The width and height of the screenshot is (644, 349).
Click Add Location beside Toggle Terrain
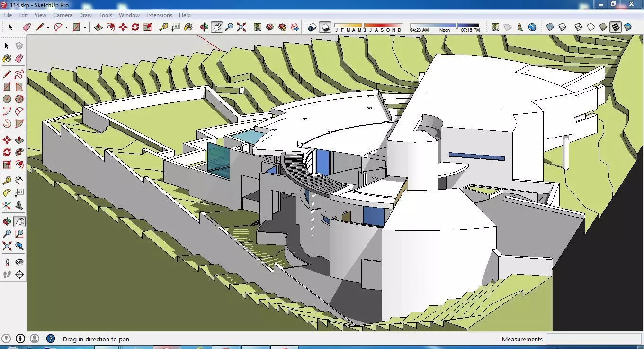495,27
